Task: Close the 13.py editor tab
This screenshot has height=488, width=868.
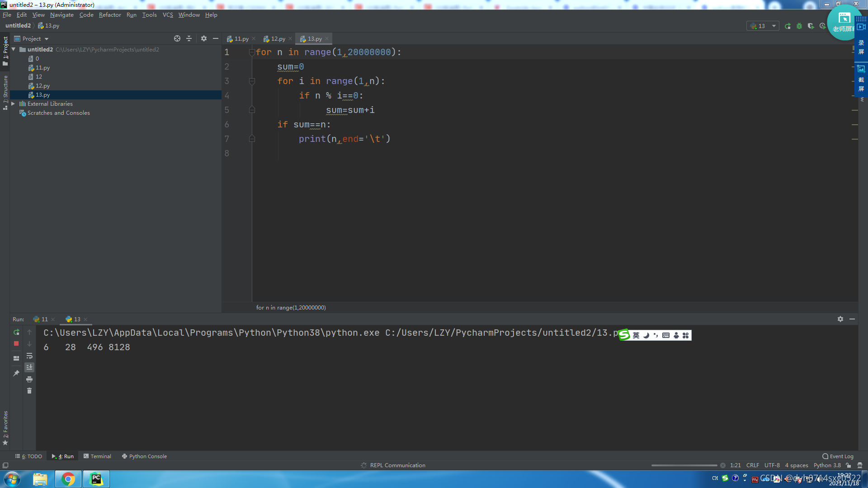Action: coord(327,39)
